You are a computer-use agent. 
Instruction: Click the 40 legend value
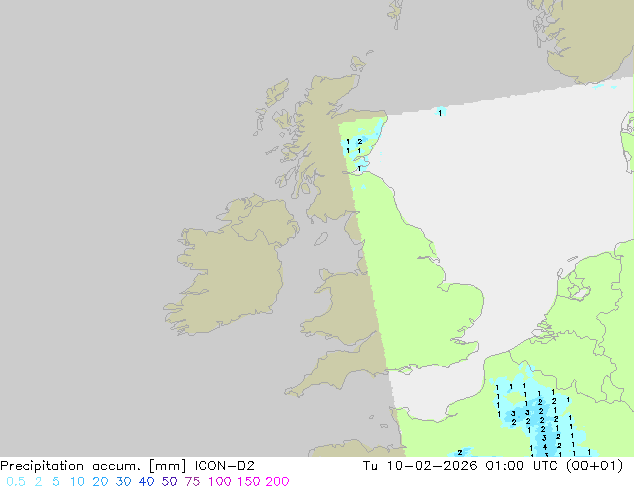point(146,482)
